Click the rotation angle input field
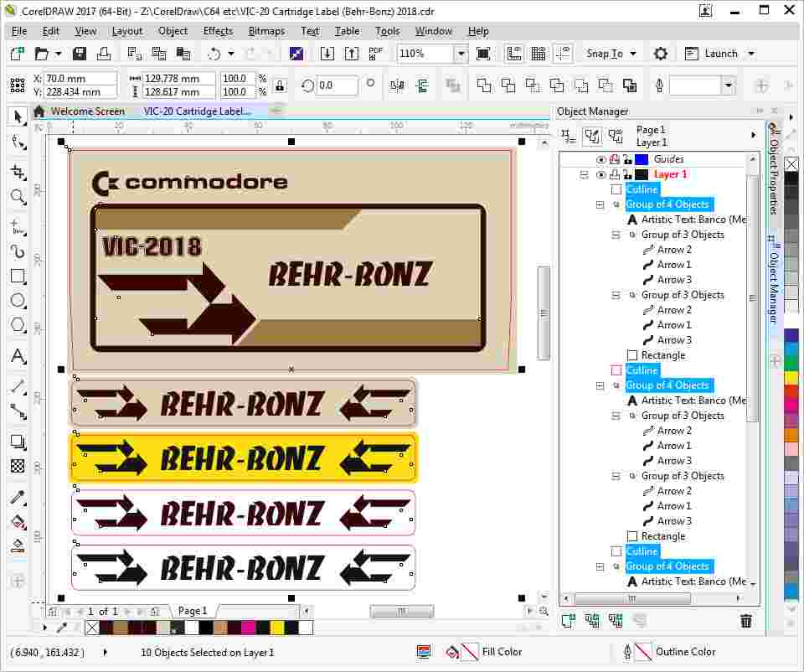Screen dimensions: 804x672 337,85
